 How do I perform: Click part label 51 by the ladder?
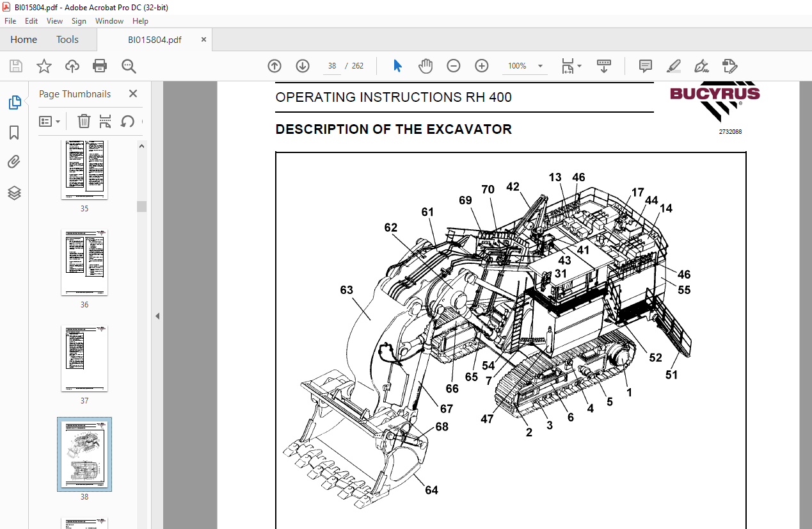(671, 375)
